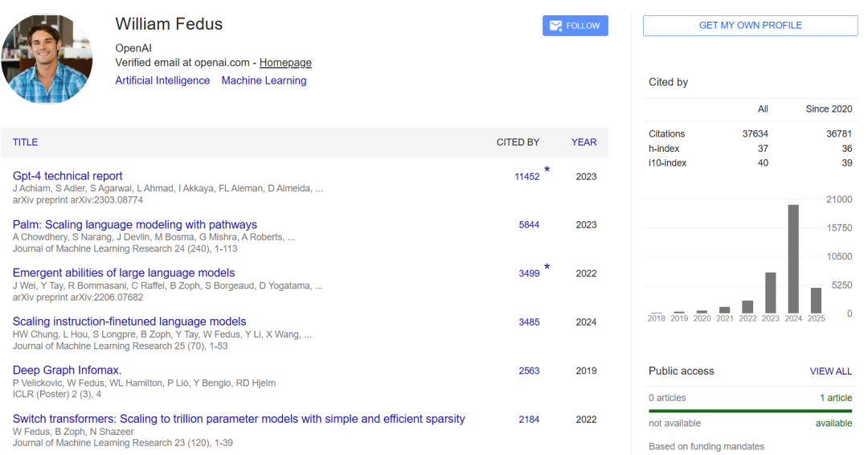Click William Fedus profile photo
Screen dimensions: 868x455
click(47, 59)
